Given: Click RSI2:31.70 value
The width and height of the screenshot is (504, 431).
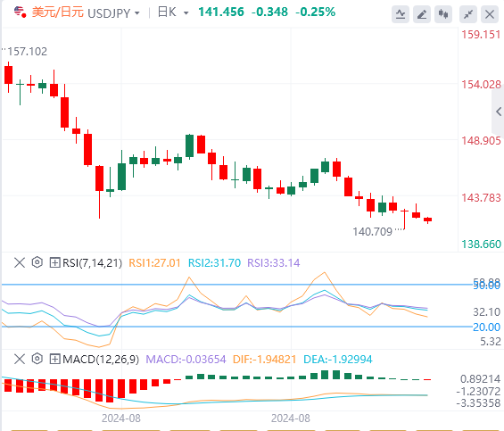Looking at the screenshot, I should click(214, 262).
